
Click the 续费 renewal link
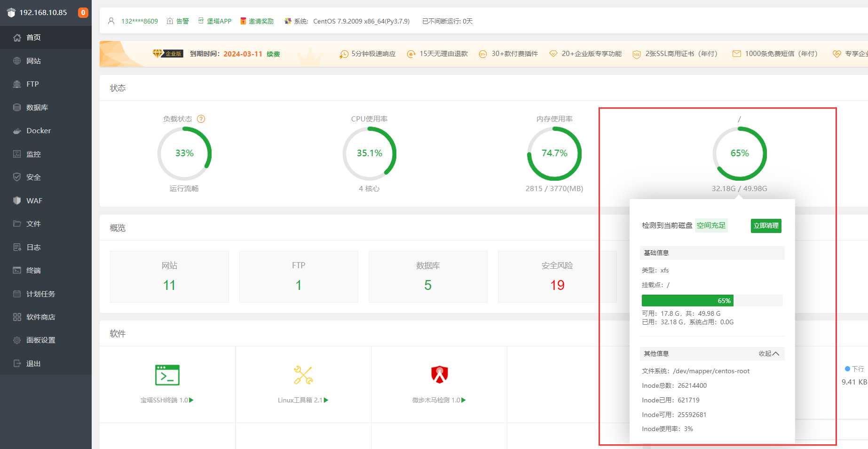point(273,54)
